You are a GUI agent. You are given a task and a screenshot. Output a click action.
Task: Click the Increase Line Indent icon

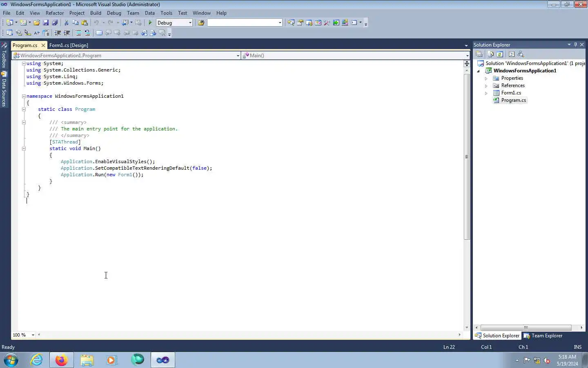[x=67, y=33]
